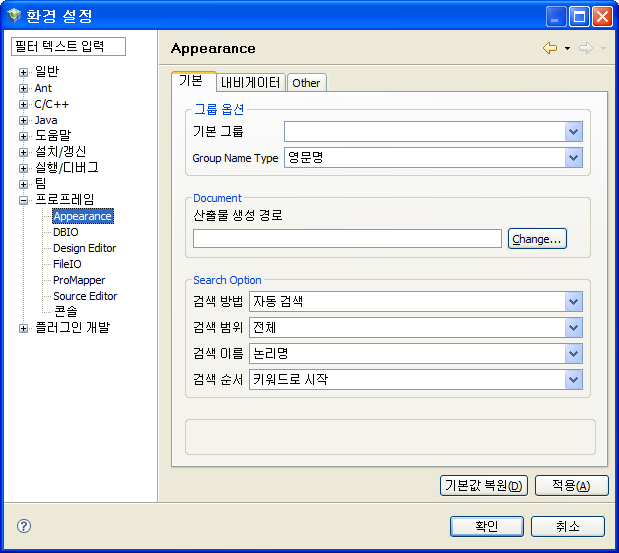The image size is (619, 553).
Task: Click the filter text input box
Action: pyautogui.click(x=68, y=47)
